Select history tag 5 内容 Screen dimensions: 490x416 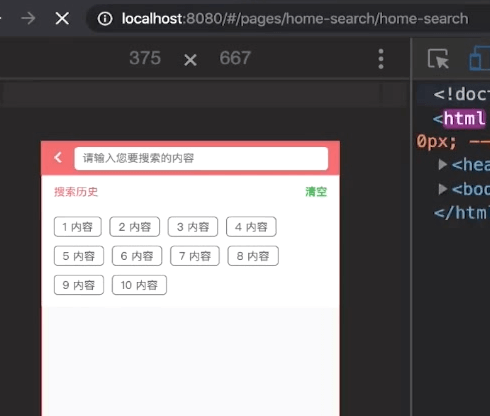(x=79, y=256)
